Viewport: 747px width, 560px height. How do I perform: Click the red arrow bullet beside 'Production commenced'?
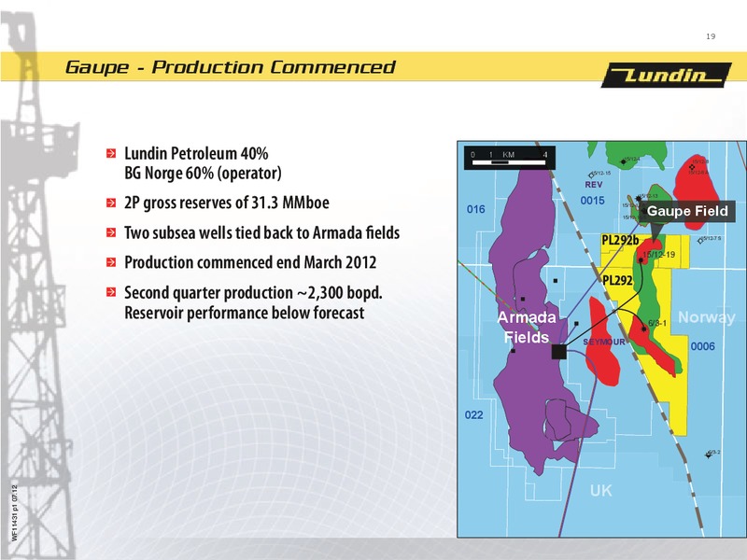click(x=111, y=262)
